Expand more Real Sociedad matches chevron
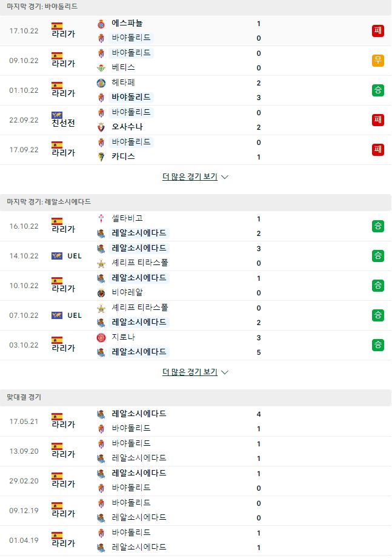 [225, 372]
